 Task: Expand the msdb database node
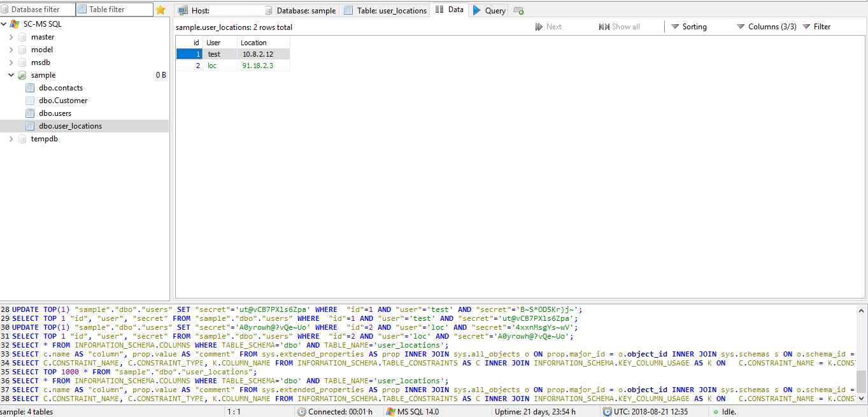point(11,62)
